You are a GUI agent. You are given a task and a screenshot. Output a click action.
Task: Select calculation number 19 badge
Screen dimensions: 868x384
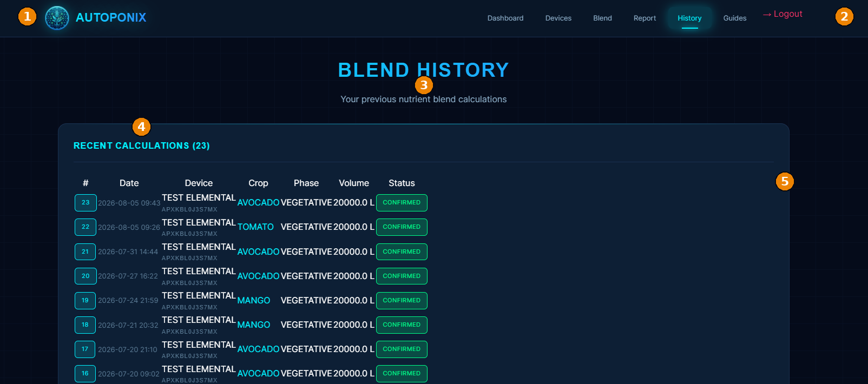point(86,300)
